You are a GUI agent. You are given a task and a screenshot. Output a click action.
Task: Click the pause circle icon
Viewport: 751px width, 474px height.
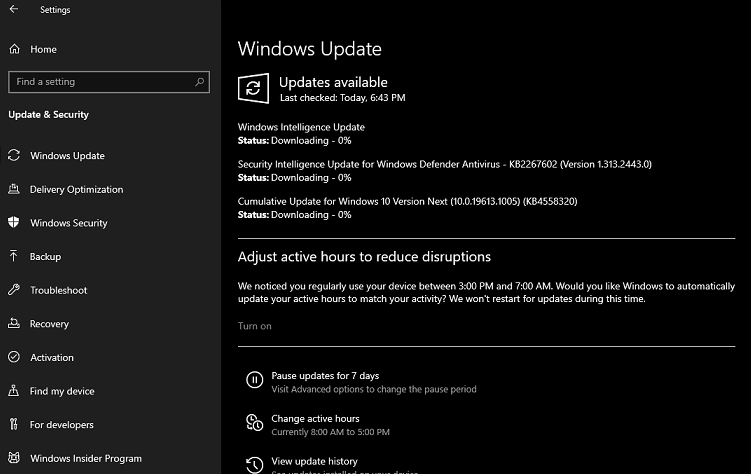[x=254, y=380]
